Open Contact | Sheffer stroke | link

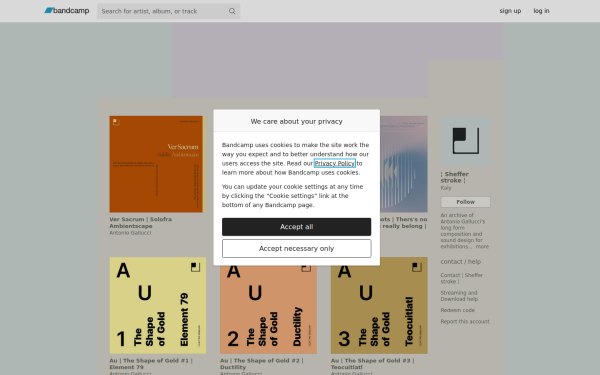pyautogui.click(x=461, y=278)
